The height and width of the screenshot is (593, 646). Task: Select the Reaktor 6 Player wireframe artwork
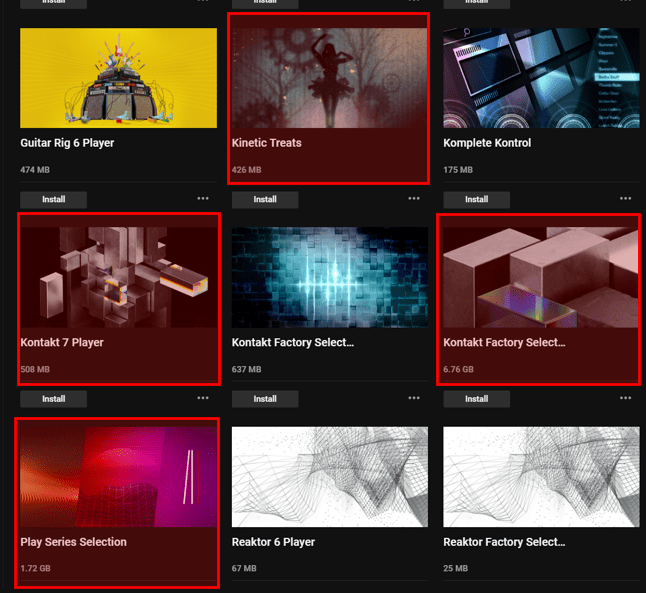click(x=330, y=477)
